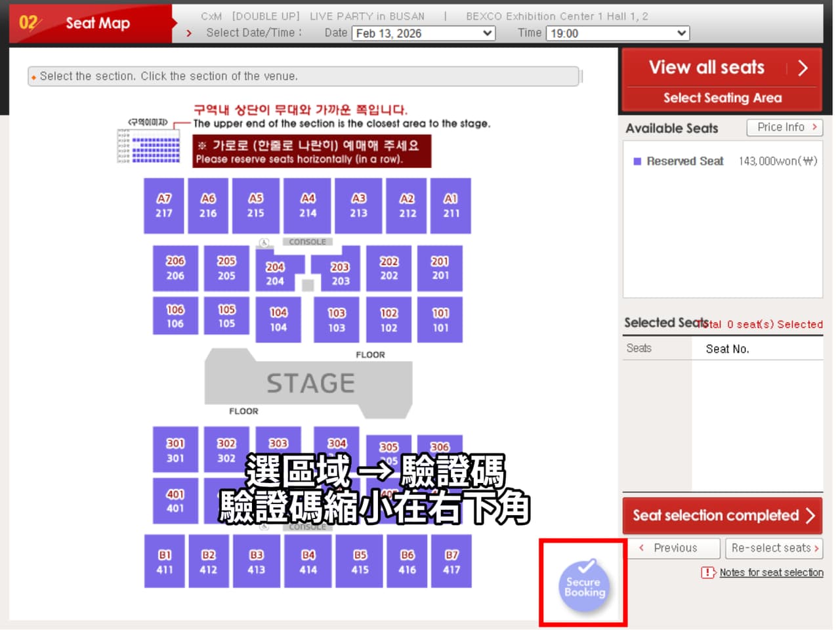840x630 pixels.
Task: Click the 143,000won price text
Action: [778, 161]
